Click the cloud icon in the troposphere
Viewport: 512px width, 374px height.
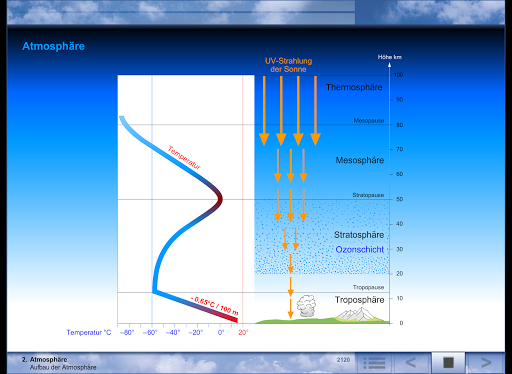coord(307,306)
